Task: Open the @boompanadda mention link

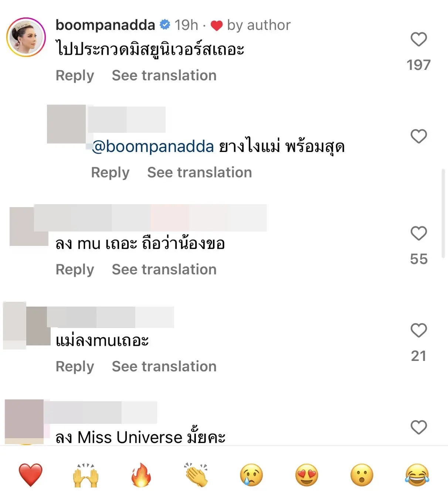Action: (153, 146)
